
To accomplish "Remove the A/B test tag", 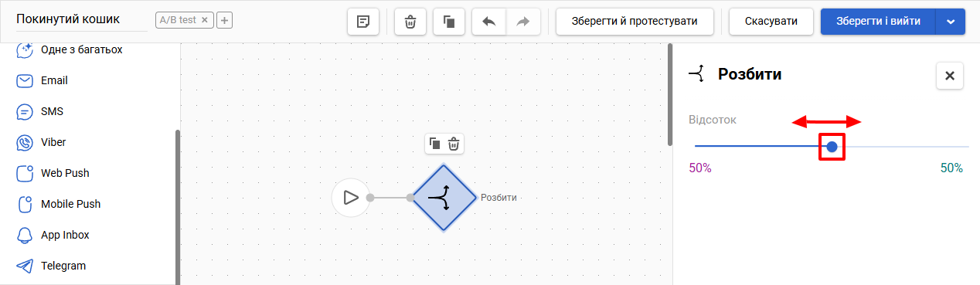I will 204,20.
